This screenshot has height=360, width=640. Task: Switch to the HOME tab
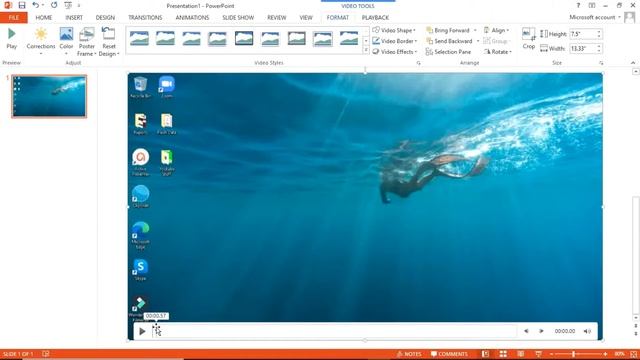[44, 18]
